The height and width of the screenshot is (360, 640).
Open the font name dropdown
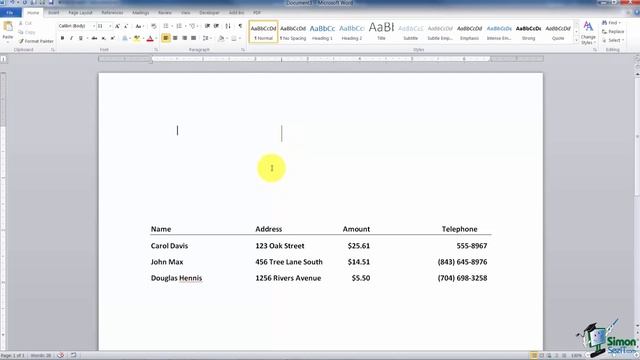pyautogui.click(x=93, y=26)
